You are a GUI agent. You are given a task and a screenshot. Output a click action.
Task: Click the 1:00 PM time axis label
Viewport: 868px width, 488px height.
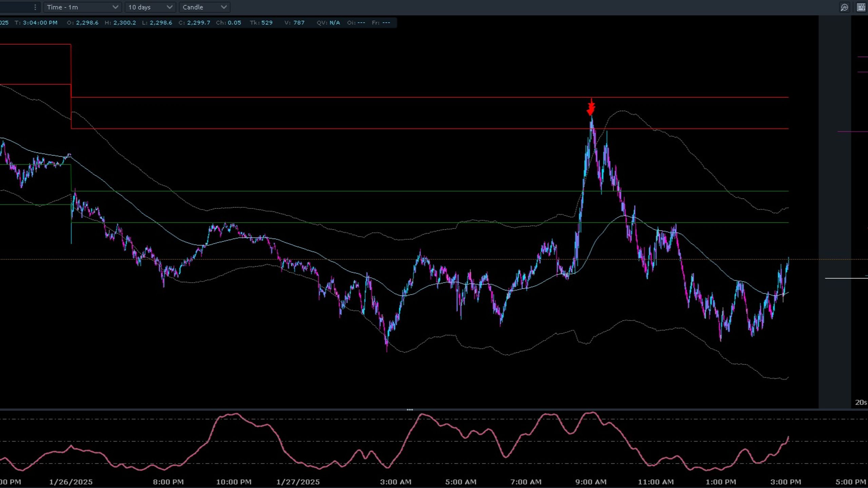(x=721, y=482)
